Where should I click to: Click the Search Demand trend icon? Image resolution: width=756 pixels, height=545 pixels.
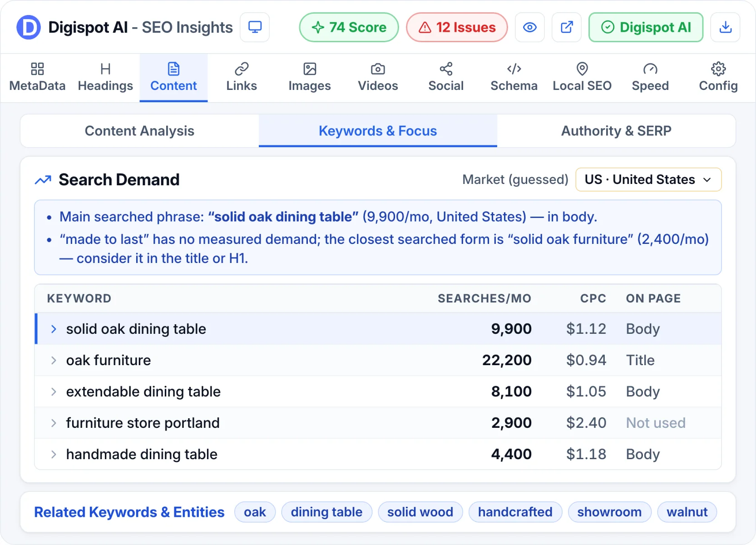[x=43, y=180]
